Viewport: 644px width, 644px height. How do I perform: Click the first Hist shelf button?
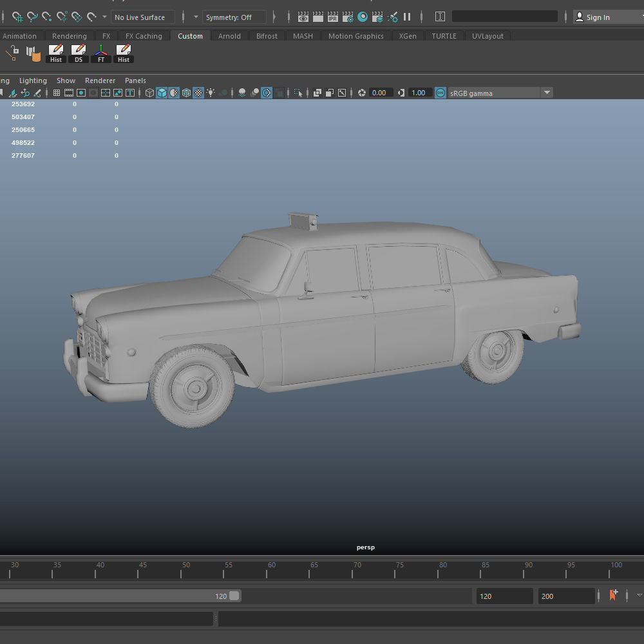click(56, 53)
